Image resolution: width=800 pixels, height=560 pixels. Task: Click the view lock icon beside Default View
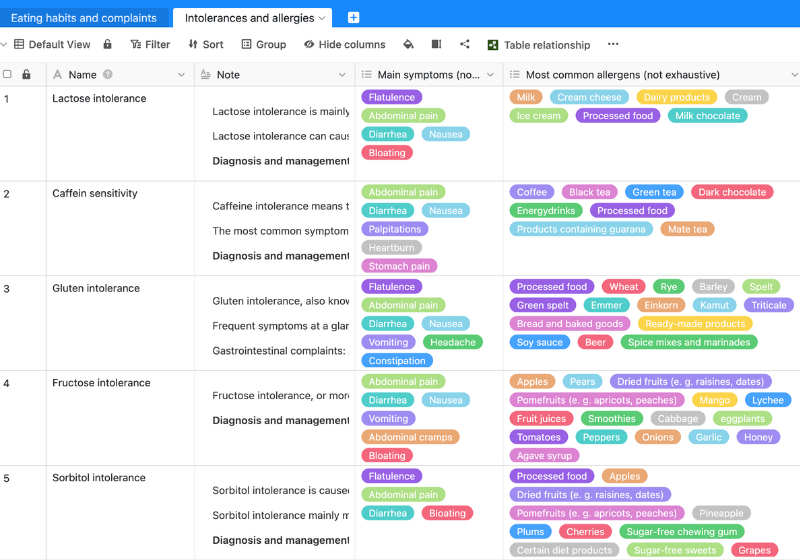pyautogui.click(x=108, y=44)
